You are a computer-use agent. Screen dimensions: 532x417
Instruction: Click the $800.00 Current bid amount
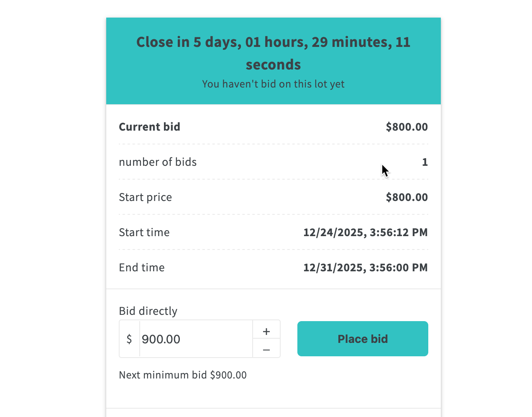pos(407,127)
